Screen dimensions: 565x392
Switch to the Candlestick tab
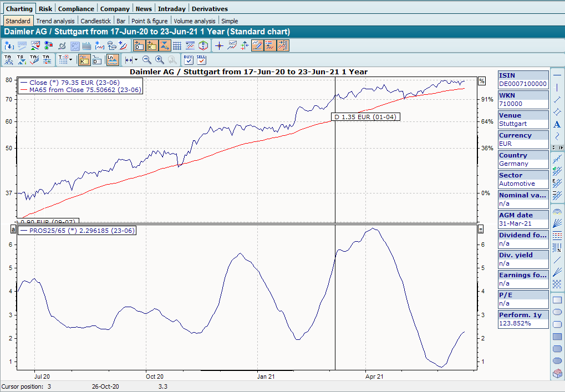click(x=95, y=21)
